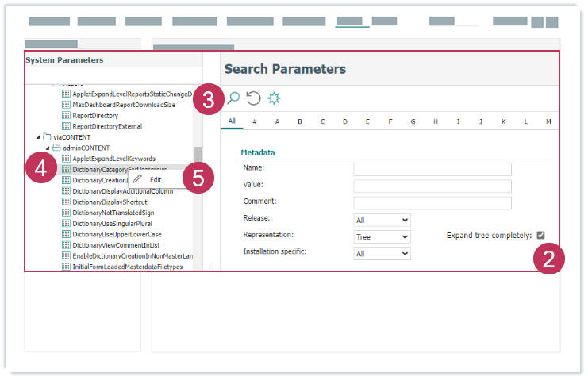Screen dimensions: 588x380
Task: Open the Representation dropdown
Action: pyautogui.click(x=382, y=236)
